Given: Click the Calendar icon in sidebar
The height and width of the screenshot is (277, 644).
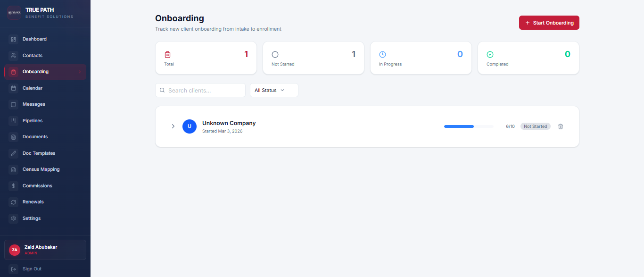Looking at the screenshot, I should 14,88.
